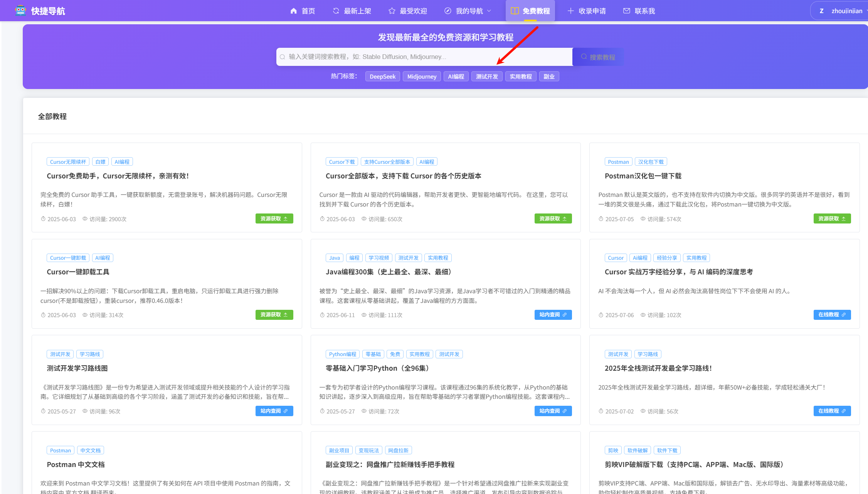
Task: Select the Midjourney hot tag
Action: (x=422, y=77)
